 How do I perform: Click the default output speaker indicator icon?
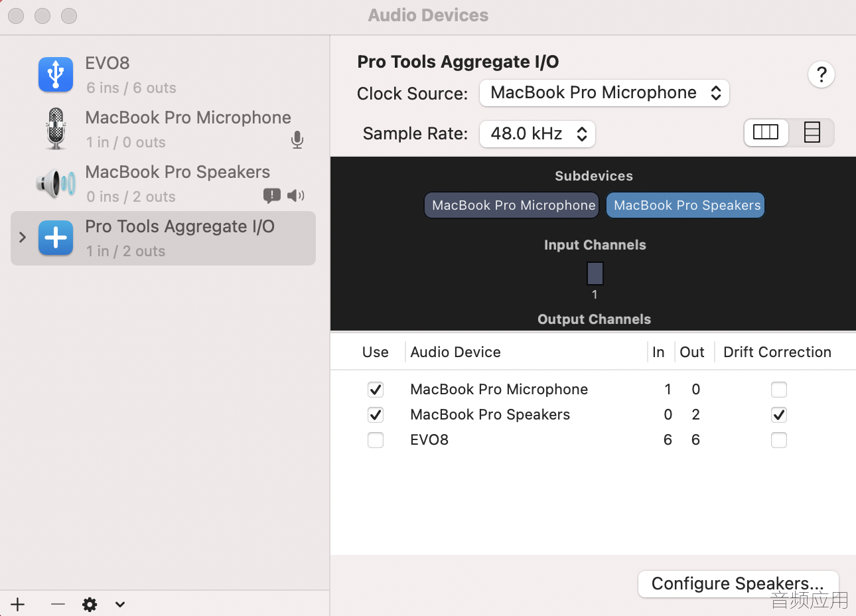(x=296, y=195)
